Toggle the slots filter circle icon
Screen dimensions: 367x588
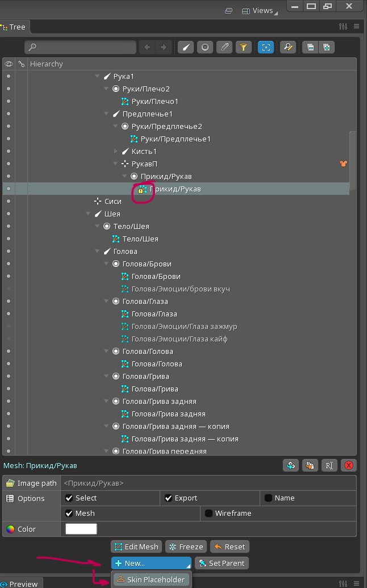point(205,47)
